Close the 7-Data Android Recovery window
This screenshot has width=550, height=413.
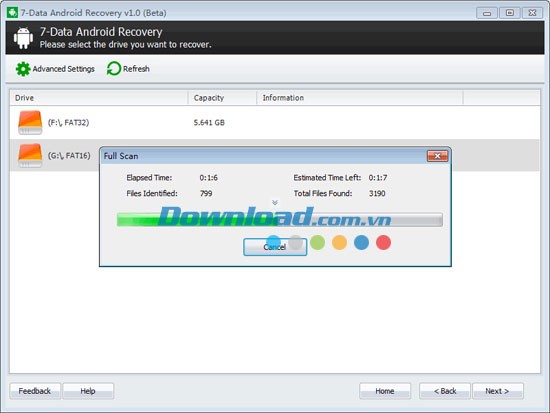coord(532,13)
